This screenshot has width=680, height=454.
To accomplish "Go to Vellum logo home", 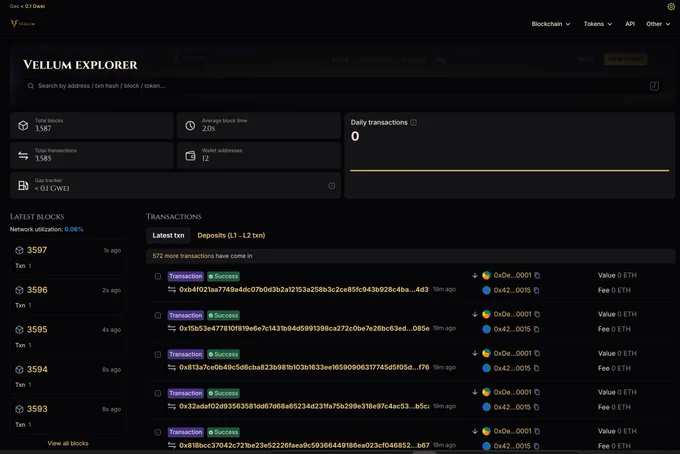I will 23,24.
